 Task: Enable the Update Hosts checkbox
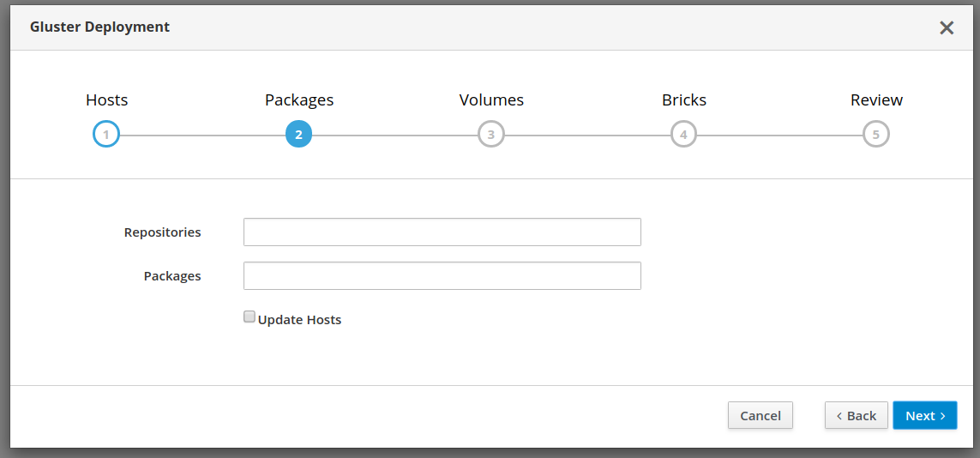[250, 317]
